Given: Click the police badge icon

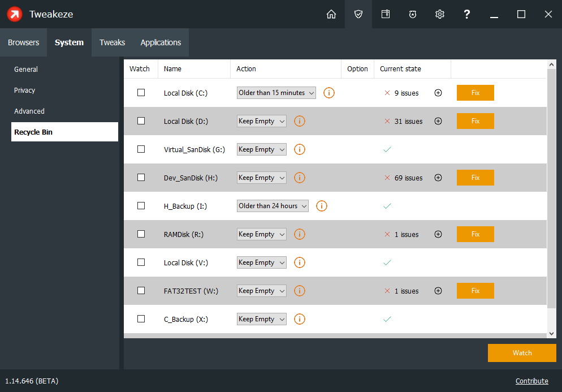Looking at the screenshot, I should pos(413,14).
